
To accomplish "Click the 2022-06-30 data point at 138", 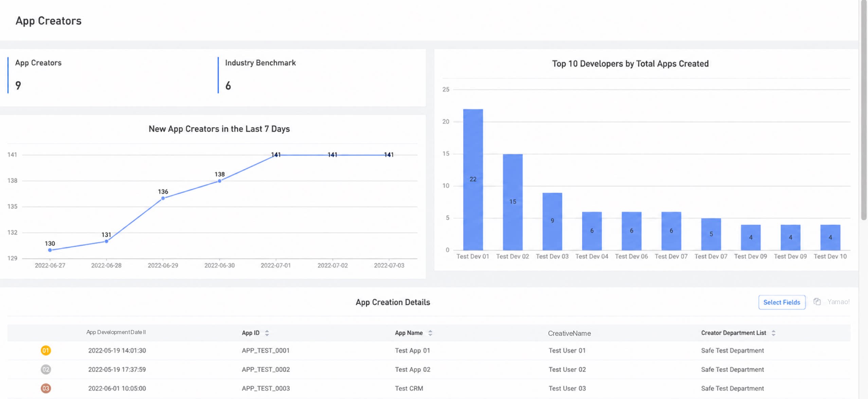I will pyautogui.click(x=219, y=181).
